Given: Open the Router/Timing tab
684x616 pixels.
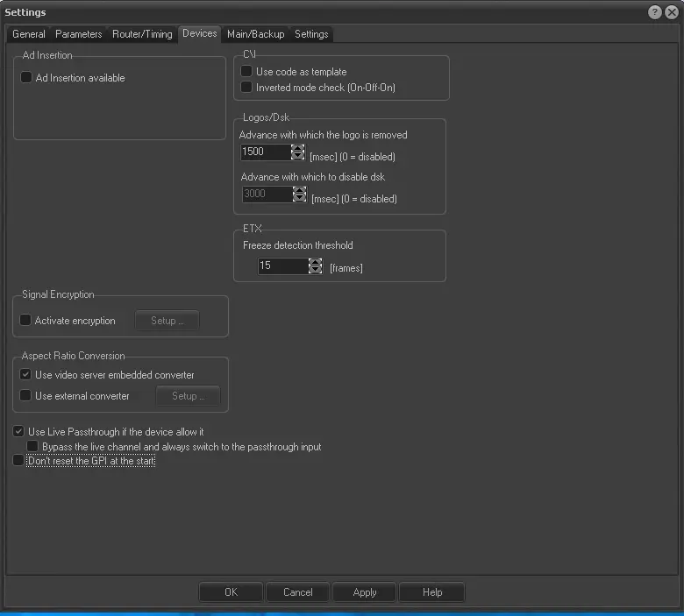Looking at the screenshot, I should (142, 34).
